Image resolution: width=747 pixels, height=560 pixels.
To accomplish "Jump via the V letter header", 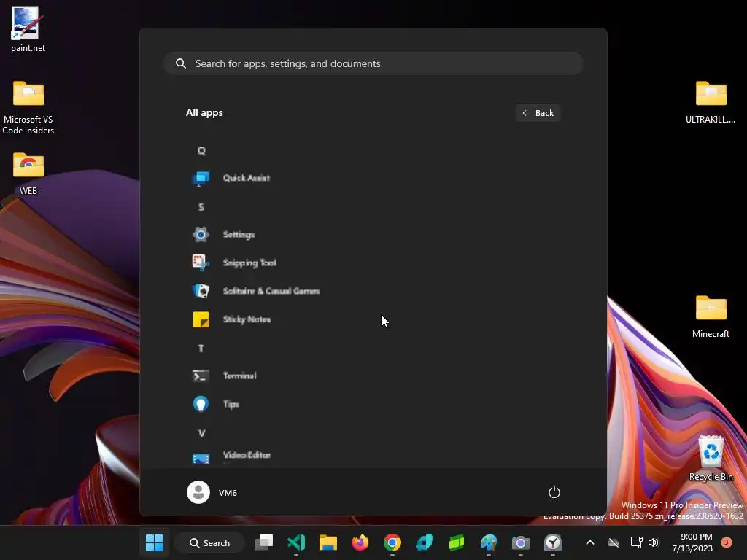I will tap(201, 433).
